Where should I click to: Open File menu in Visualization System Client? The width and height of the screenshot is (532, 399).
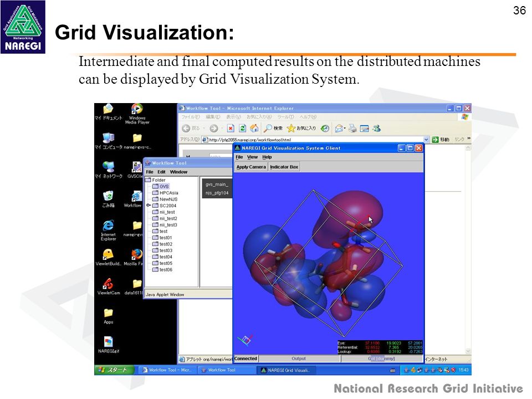coord(239,157)
